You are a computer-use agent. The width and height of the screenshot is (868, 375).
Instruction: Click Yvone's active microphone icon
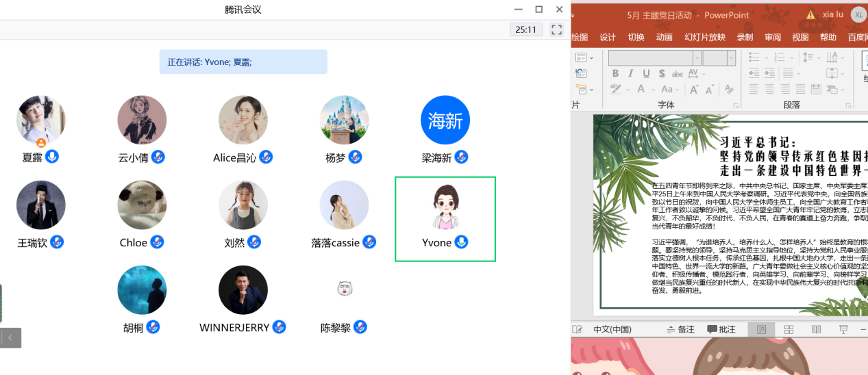click(x=462, y=242)
